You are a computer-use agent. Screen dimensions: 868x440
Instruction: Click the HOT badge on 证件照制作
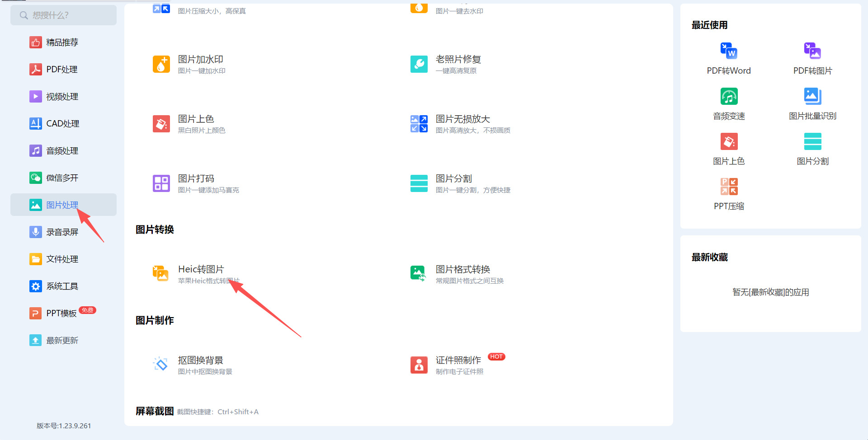(496, 356)
